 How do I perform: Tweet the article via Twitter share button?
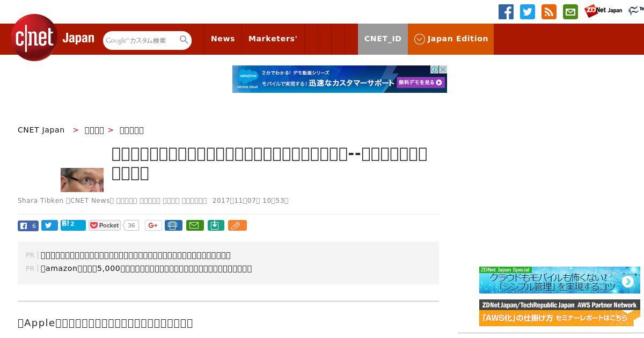pos(49,225)
